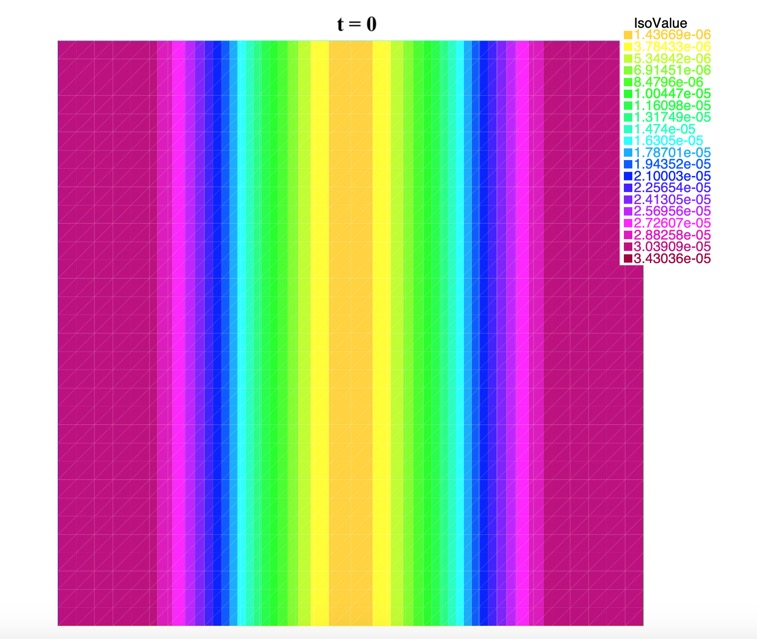This screenshot has height=639, width=757.
Task: Click the legend value "2.25654e-05"
Action: point(672,188)
